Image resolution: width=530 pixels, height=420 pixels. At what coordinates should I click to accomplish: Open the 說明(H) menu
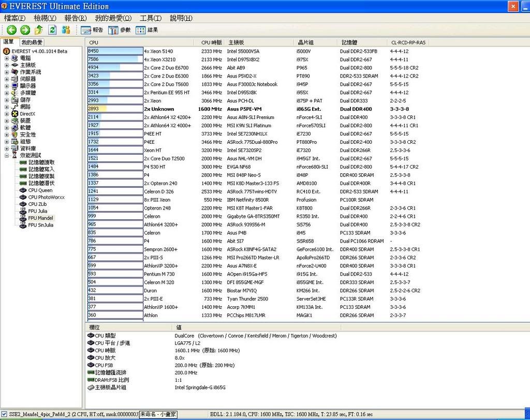pos(181,18)
